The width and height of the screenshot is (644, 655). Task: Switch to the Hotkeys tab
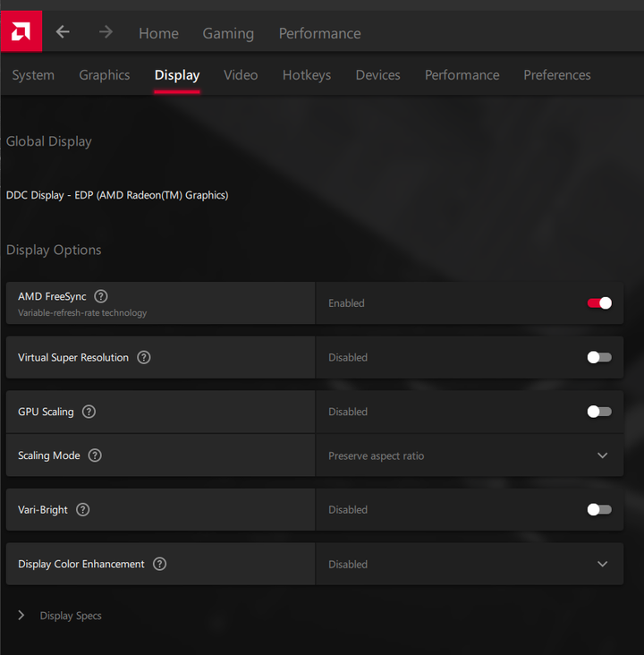coord(307,75)
